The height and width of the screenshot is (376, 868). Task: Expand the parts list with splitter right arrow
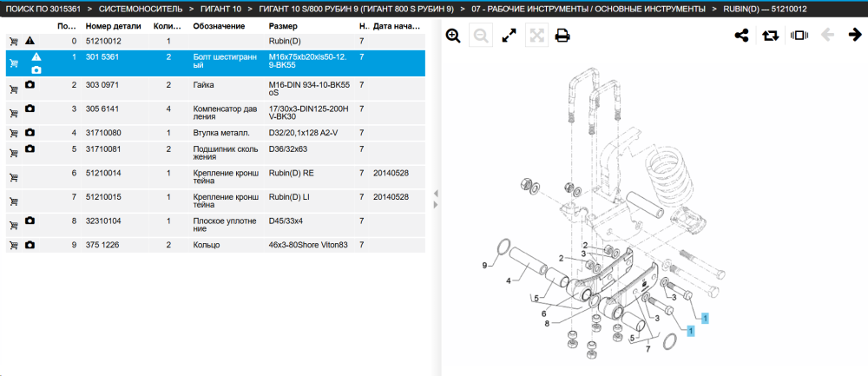point(436,205)
